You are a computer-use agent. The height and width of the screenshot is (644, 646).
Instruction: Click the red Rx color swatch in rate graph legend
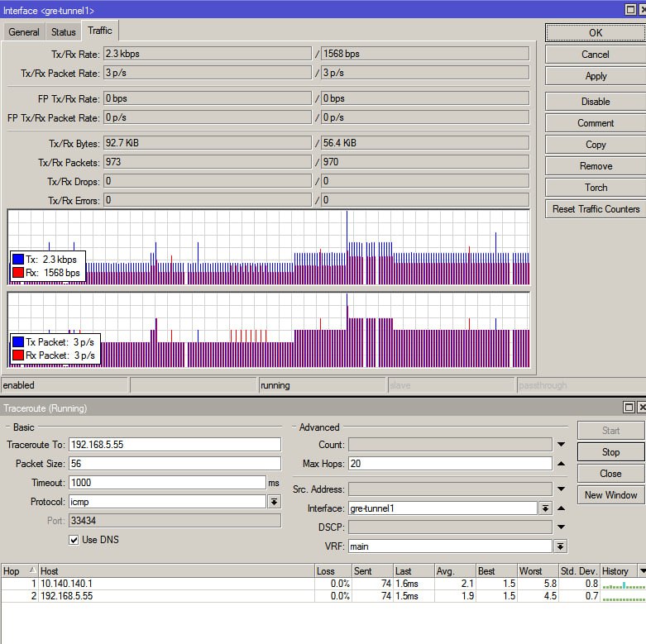pos(18,273)
